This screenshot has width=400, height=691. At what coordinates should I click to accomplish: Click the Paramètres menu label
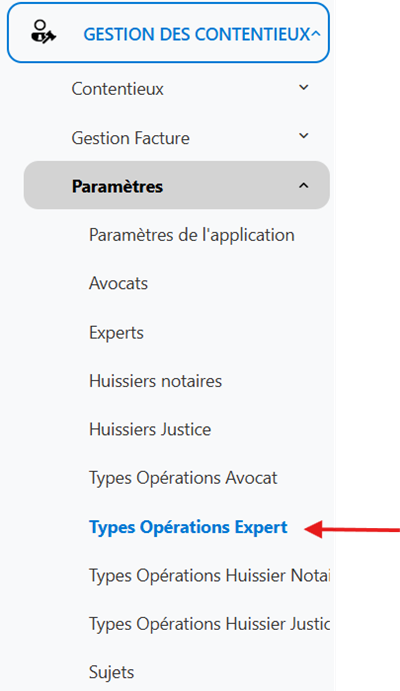118,186
